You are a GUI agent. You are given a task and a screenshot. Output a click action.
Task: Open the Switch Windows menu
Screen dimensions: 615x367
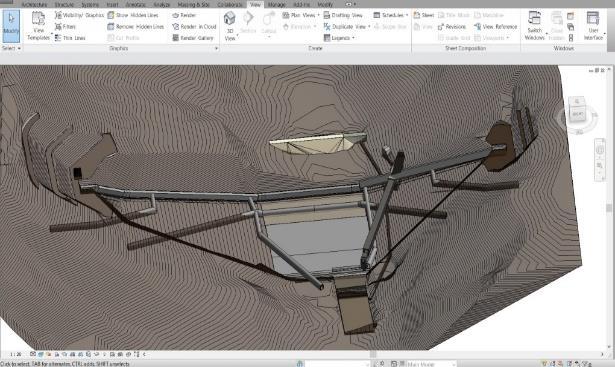[x=534, y=26]
